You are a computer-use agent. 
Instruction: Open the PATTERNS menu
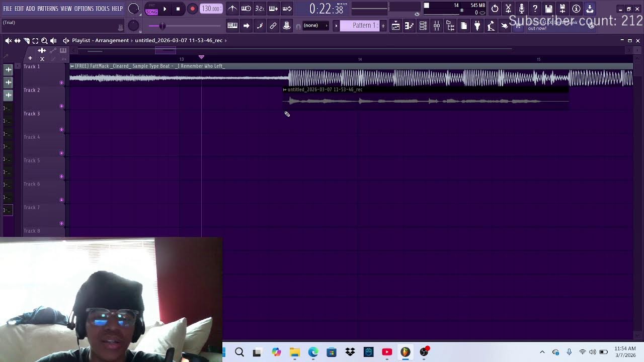click(x=48, y=9)
